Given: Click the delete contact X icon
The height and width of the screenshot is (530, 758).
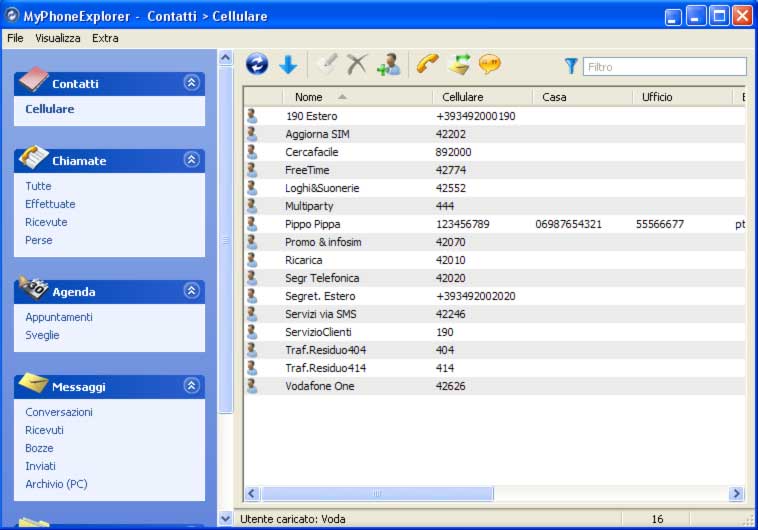Looking at the screenshot, I should tap(357, 65).
